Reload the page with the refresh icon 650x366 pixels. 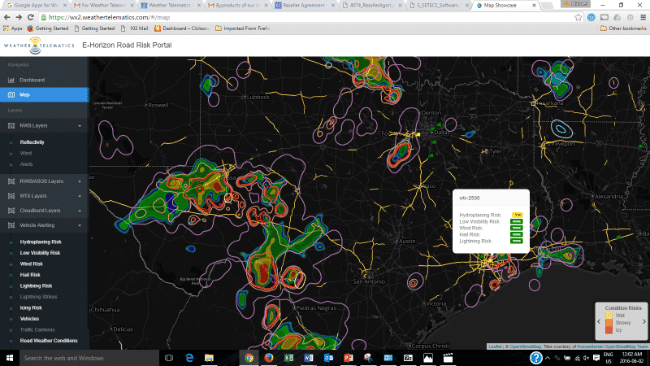(x=31, y=17)
